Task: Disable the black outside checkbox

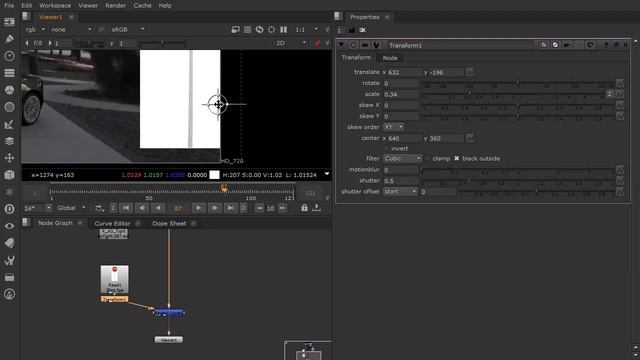Action: point(457,158)
